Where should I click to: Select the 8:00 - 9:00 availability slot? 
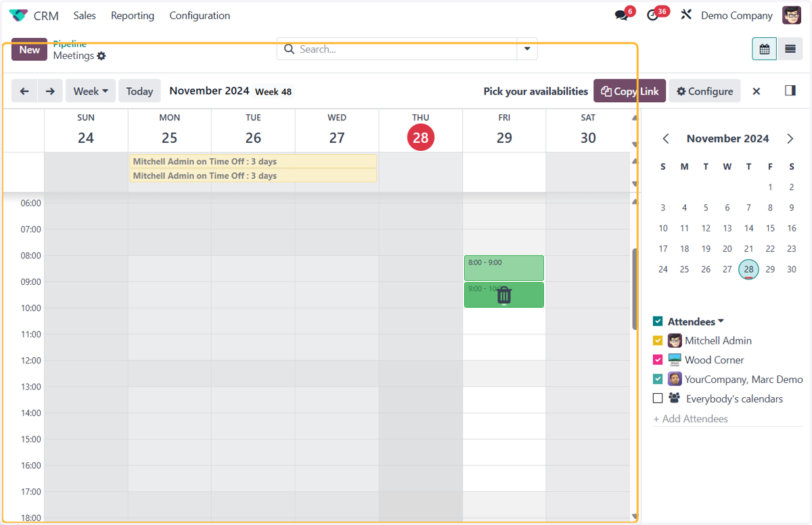(x=504, y=268)
